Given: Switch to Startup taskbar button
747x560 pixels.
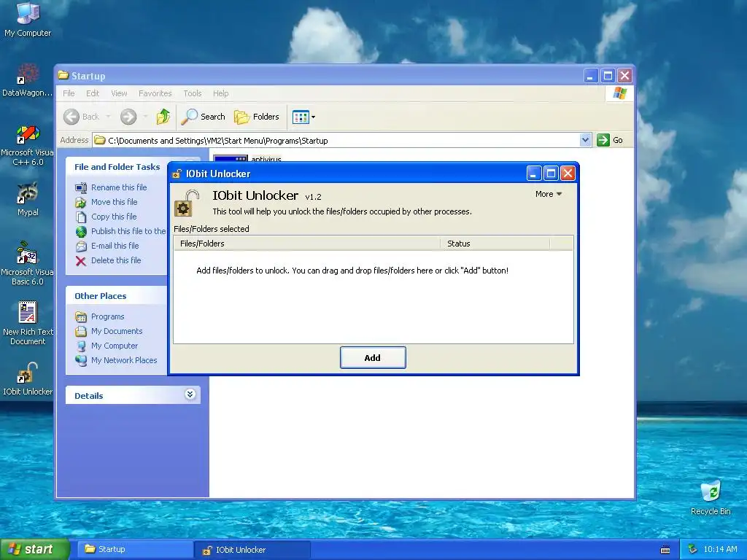Looking at the screenshot, I should [x=134, y=549].
